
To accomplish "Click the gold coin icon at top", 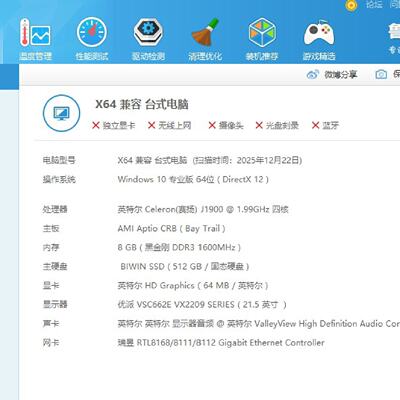I will point(351,5).
